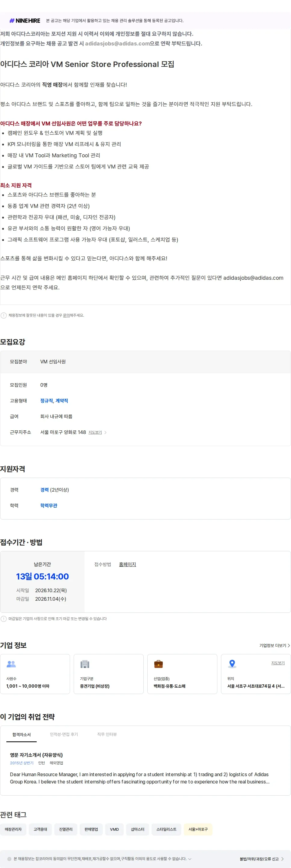The width and height of the screenshot is (291, 868).
Task: Click the adidasjobs@adidas.com email in the top notice
Action: [x=117, y=43]
